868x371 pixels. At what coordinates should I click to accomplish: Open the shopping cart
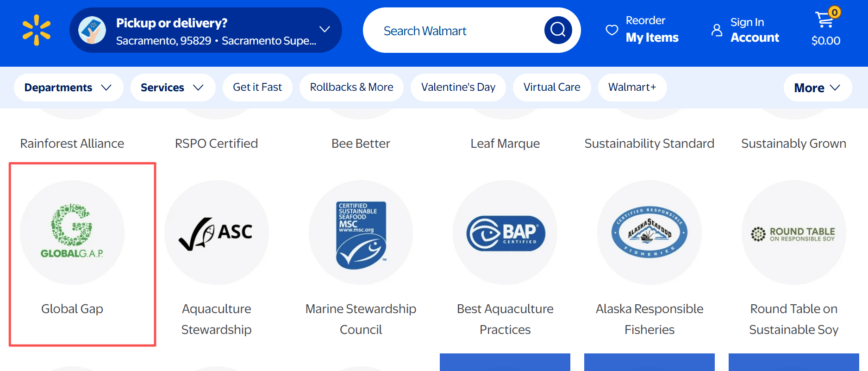pos(826,29)
